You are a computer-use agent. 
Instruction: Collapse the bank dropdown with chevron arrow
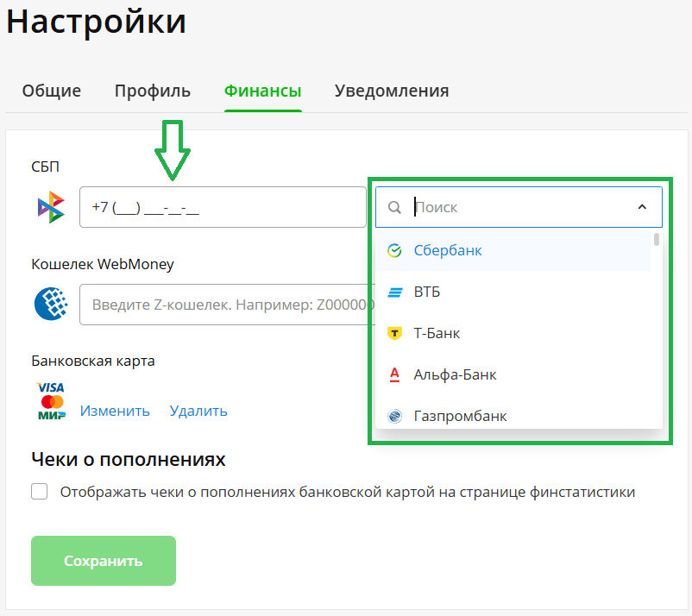[642, 206]
